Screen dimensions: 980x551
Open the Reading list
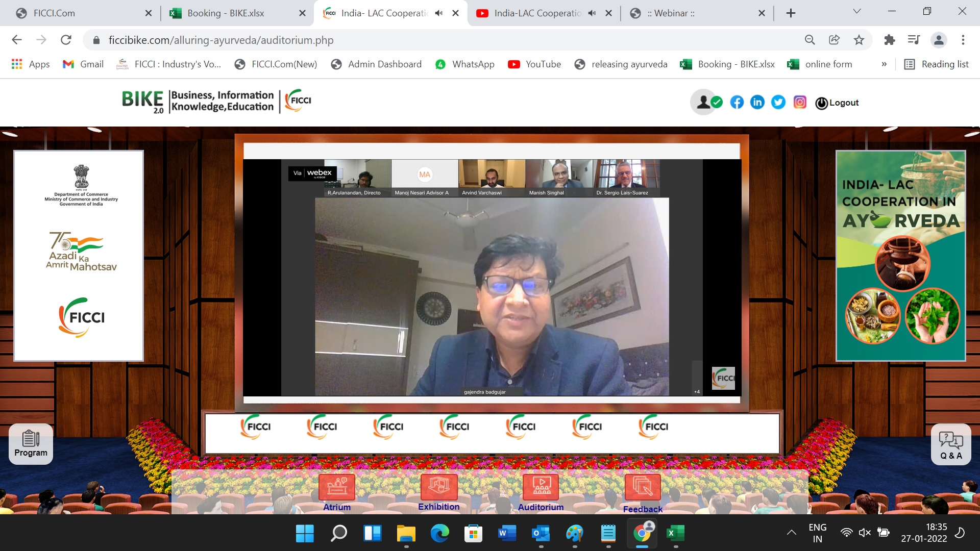tap(937, 64)
